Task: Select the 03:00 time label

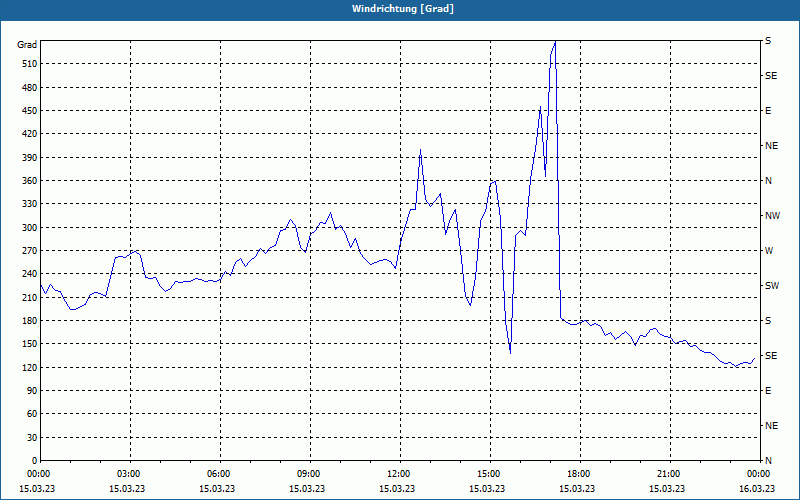Action: [130, 474]
